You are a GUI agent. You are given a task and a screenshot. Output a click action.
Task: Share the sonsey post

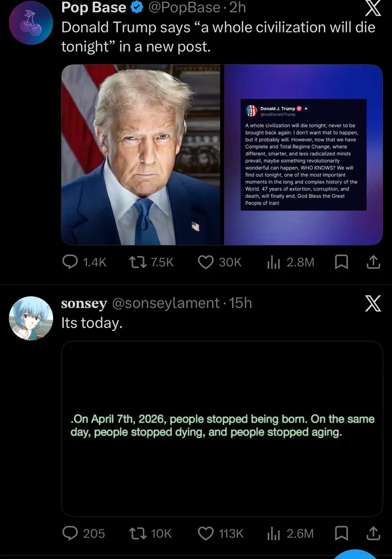(374, 533)
